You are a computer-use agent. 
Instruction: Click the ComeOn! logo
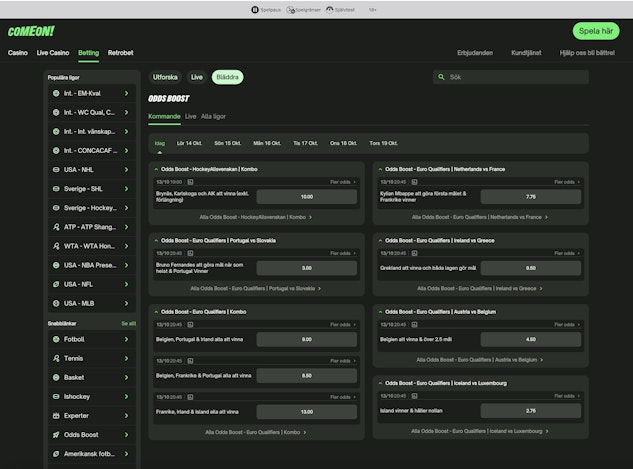(29, 31)
